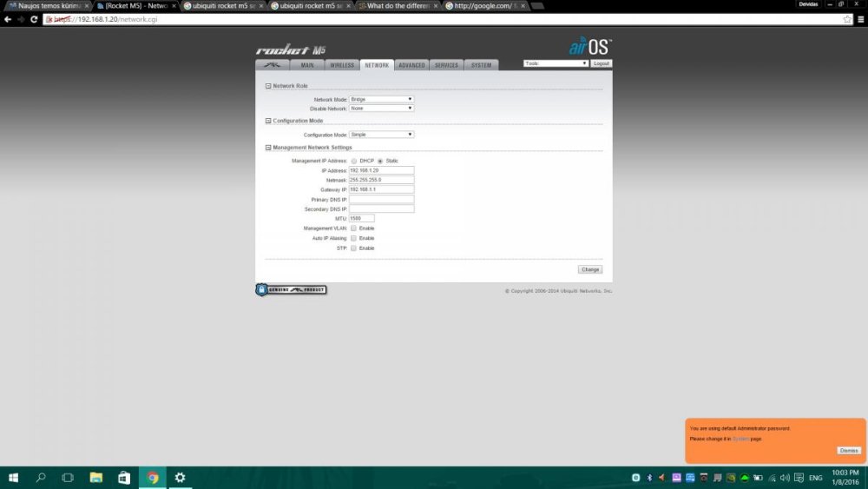This screenshot has height=489, width=868.
Task: Select the Static radio button
Action: (380, 162)
